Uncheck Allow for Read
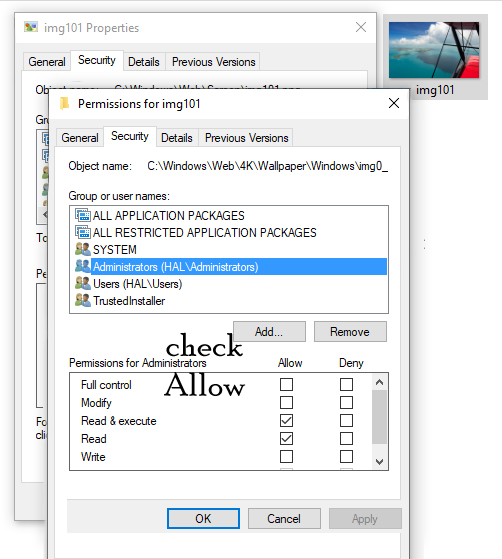The image size is (502, 559). 286,439
